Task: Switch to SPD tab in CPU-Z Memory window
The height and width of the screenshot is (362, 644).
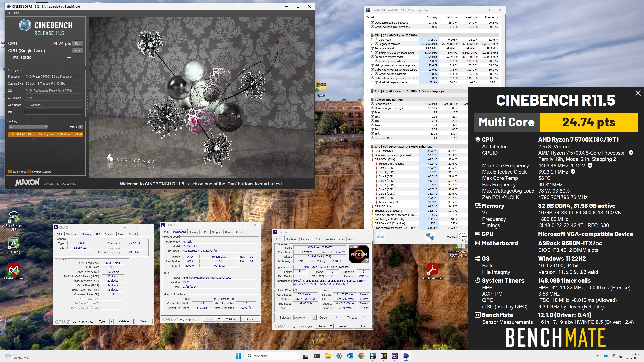Action: coord(98,234)
